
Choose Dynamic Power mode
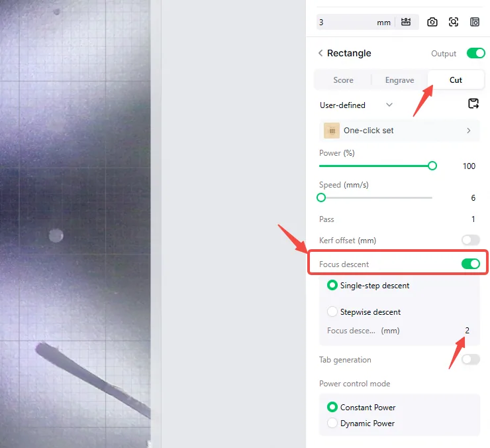tap(332, 423)
